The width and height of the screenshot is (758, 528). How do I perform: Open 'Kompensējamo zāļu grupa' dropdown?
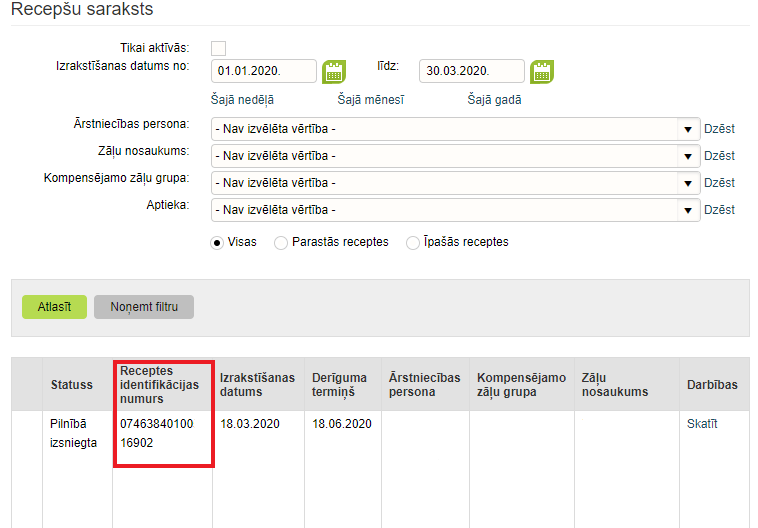coord(688,183)
